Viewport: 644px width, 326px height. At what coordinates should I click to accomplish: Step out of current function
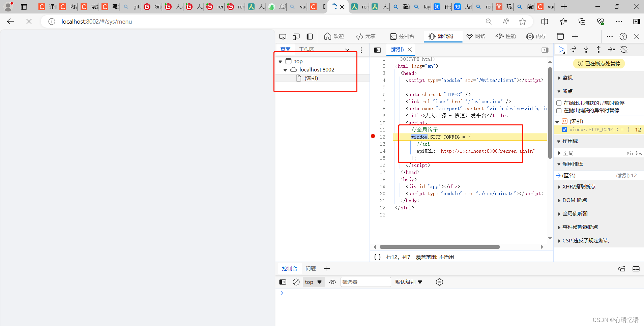(x=598, y=50)
